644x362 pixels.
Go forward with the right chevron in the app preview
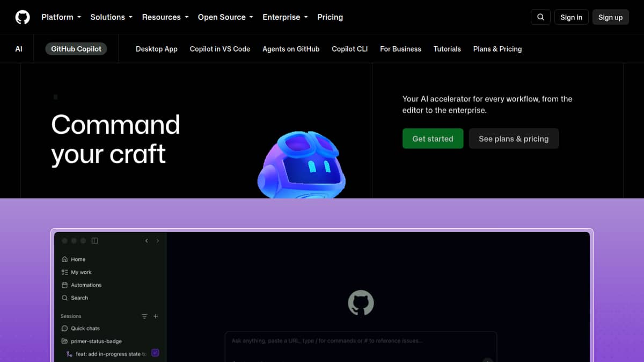pyautogui.click(x=157, y=241)
